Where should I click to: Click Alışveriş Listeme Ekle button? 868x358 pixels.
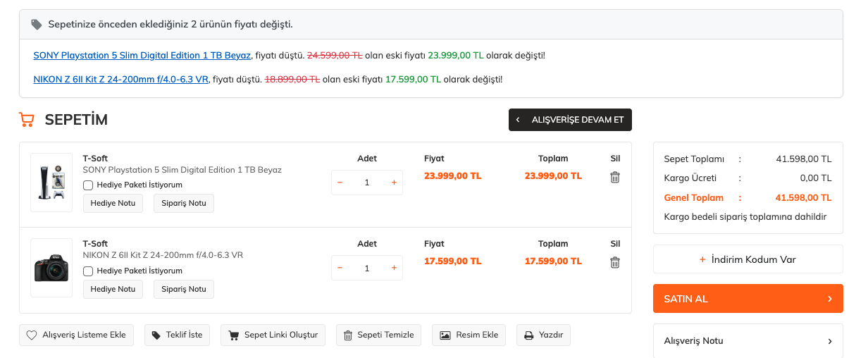click(x=76, y=335)
